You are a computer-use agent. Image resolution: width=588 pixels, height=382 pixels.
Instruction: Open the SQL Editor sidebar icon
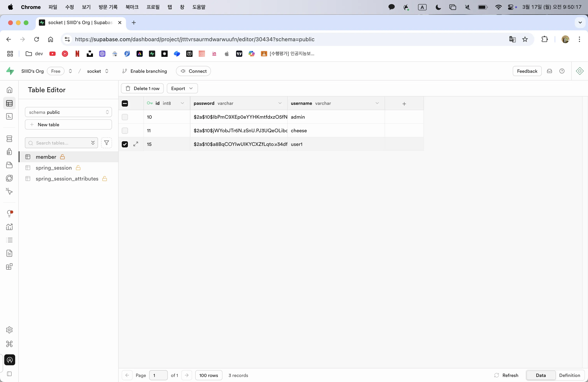(x=9, y=116)
